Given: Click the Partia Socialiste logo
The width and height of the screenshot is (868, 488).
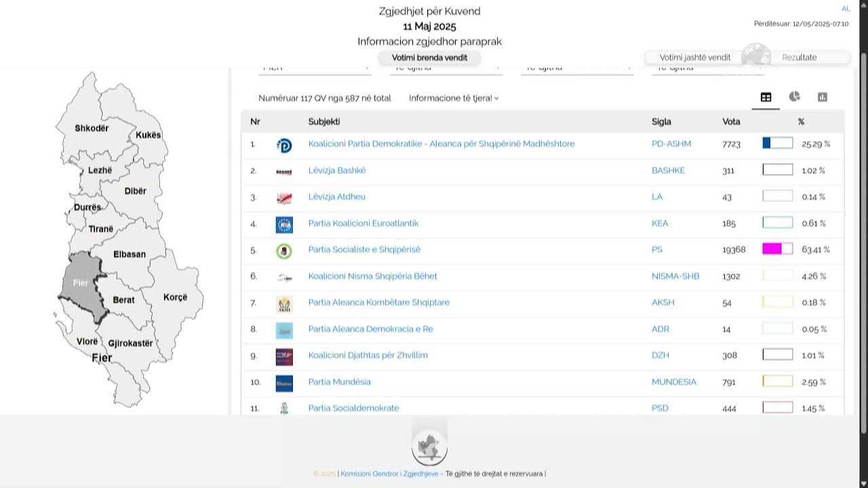Looking at the screenshot, I should [x=284, y=251].
